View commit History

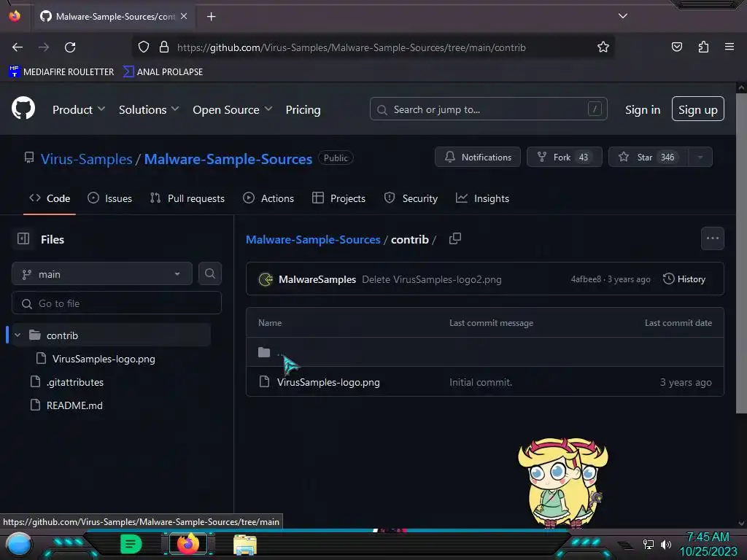point(684,279)
